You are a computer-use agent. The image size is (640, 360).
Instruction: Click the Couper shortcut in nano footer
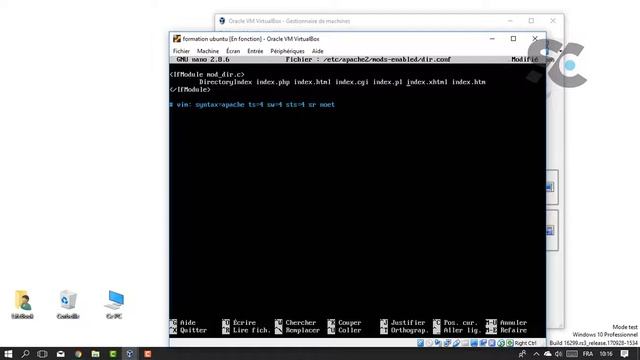[344, 322]
